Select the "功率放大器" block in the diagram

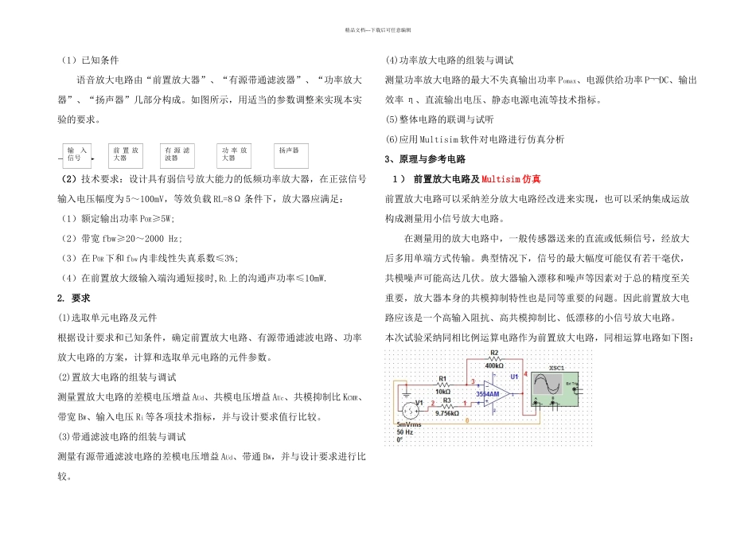[x=234, y=155]
